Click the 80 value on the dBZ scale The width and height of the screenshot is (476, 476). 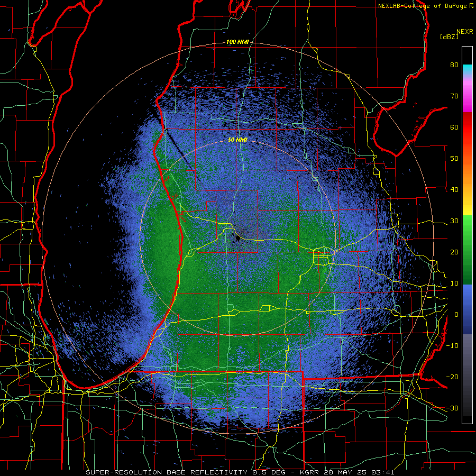click(454, 65)
